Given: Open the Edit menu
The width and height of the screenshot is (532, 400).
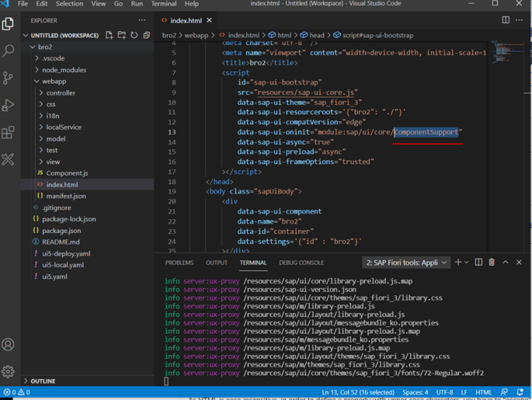Looking at the screenshot, I should (42, 4).
